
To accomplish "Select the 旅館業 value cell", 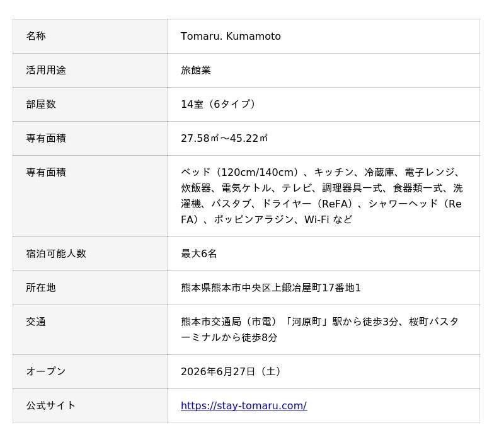I will pos(324,70).
